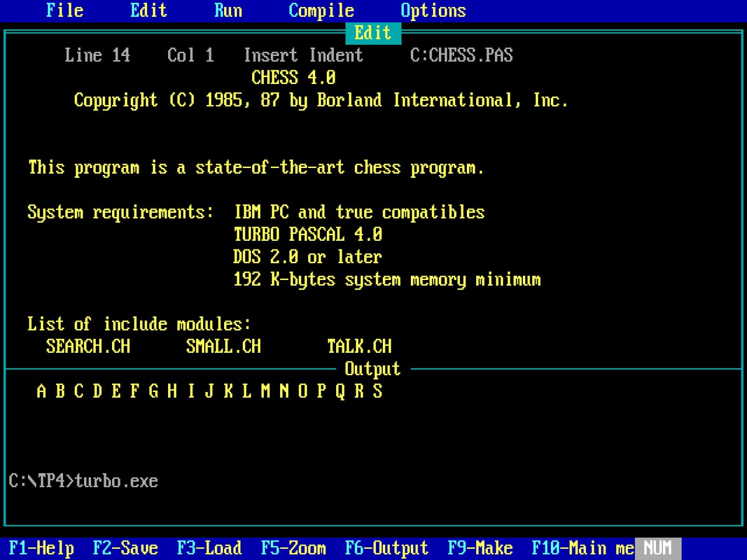Click the Insert mode indicator
This screenshot has height=560, width=747.
click(270, 55)
